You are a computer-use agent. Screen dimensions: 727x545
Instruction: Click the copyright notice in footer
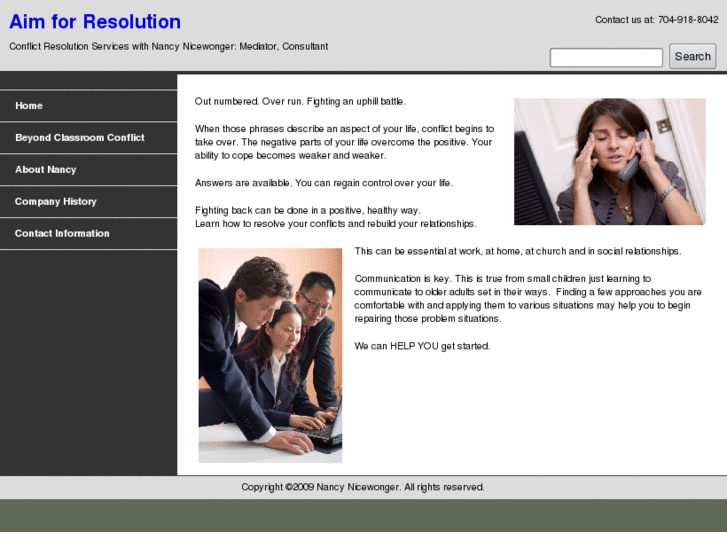tap(363, 487)
